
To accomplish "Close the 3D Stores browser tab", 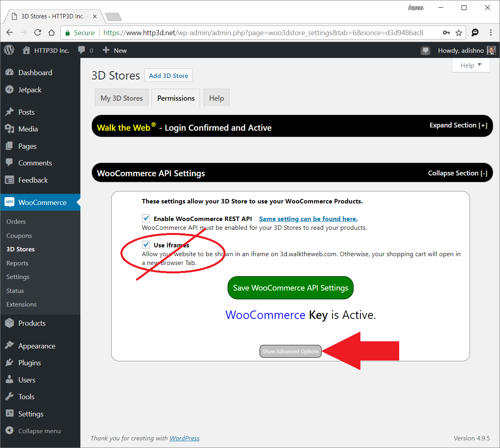I will pyautogui.click(x=95, y=16).
